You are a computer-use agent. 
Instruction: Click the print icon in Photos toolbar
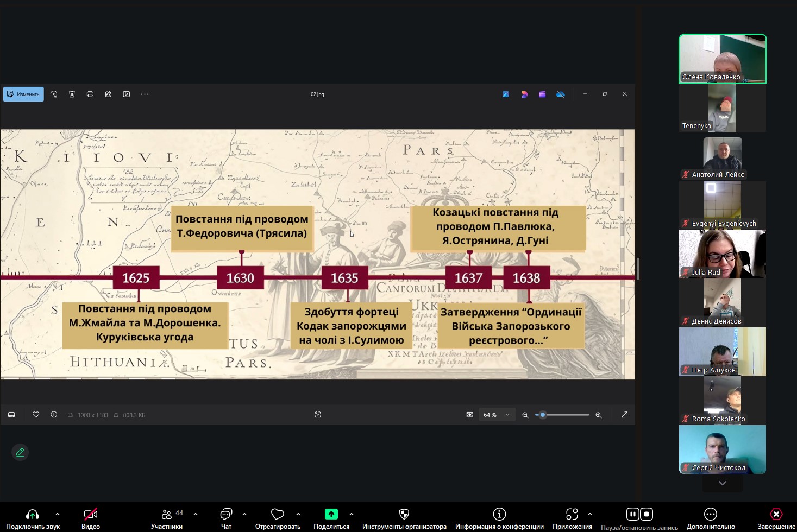pos(90,94)
